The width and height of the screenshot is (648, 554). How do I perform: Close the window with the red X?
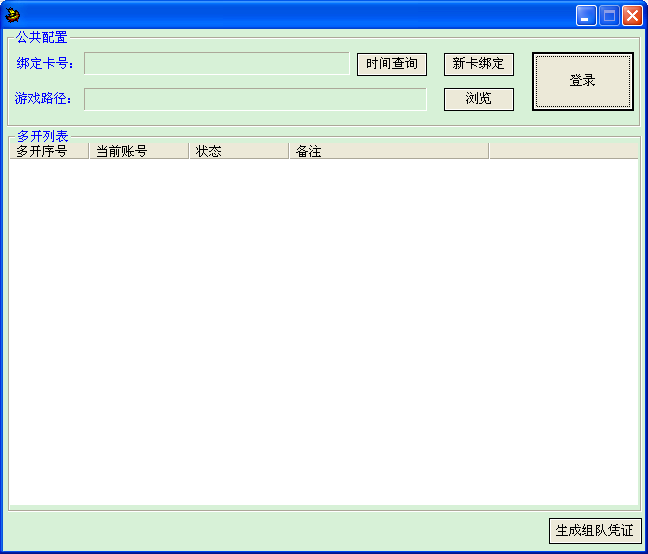click(x=632, y=16)
